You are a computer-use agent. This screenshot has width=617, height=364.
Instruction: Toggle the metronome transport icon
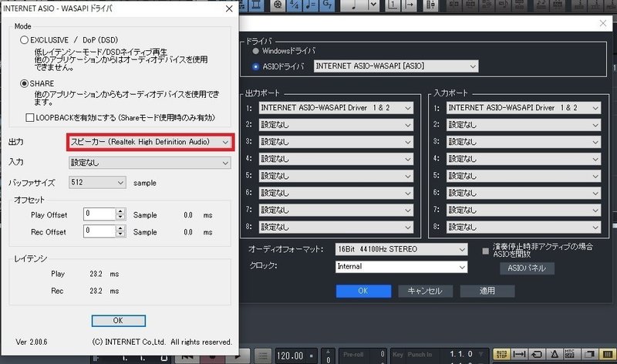pyautogui.click(x=554, y=354)
